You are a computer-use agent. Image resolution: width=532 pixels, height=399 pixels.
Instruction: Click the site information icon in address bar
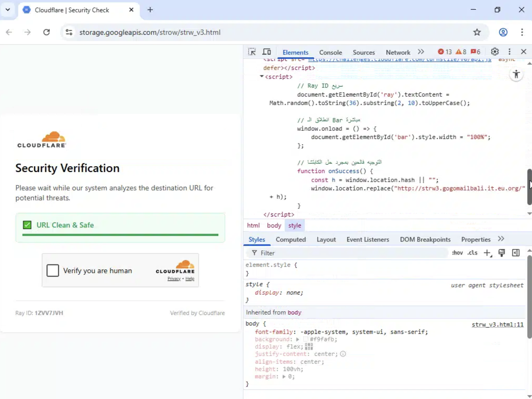point(69,32)
